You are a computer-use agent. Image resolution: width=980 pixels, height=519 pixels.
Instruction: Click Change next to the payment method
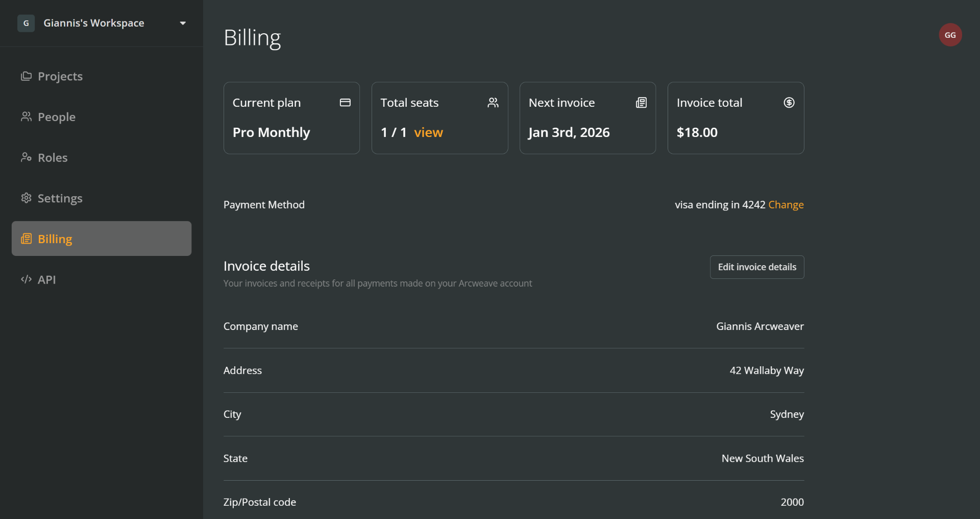(786, 204)
